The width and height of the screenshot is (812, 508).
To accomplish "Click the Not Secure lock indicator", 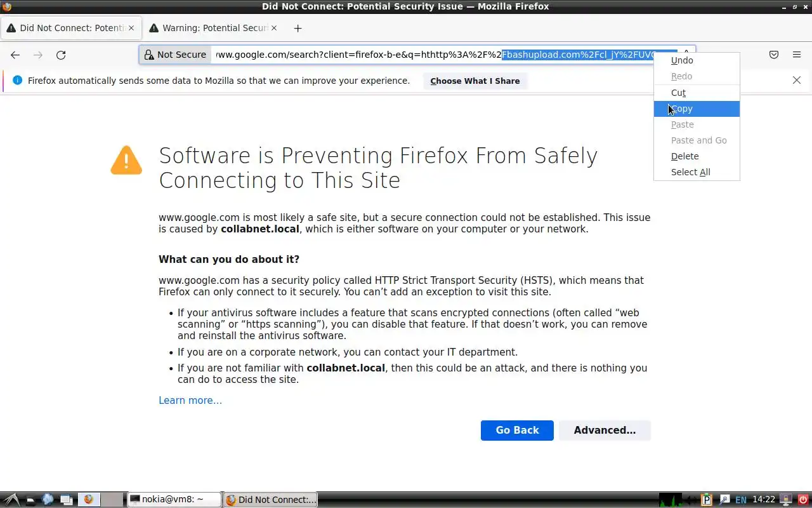I will (x=175, y=55).
